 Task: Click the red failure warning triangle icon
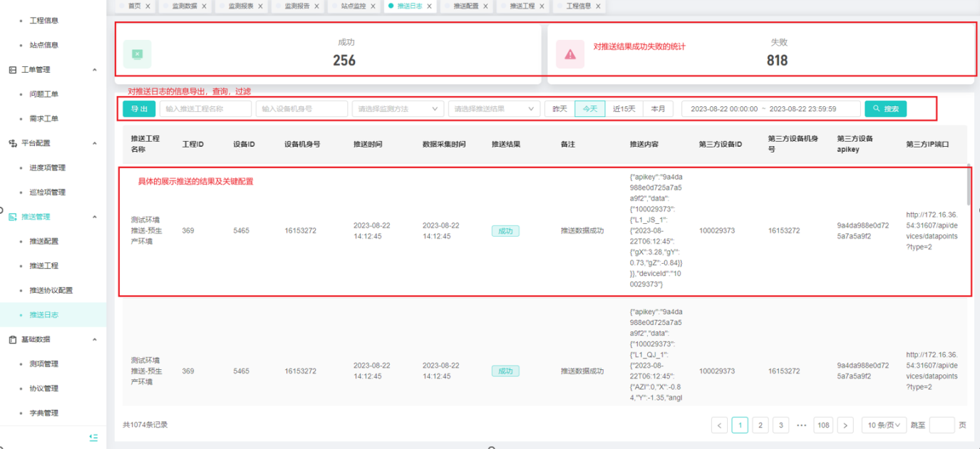click(x=569, y=54)
